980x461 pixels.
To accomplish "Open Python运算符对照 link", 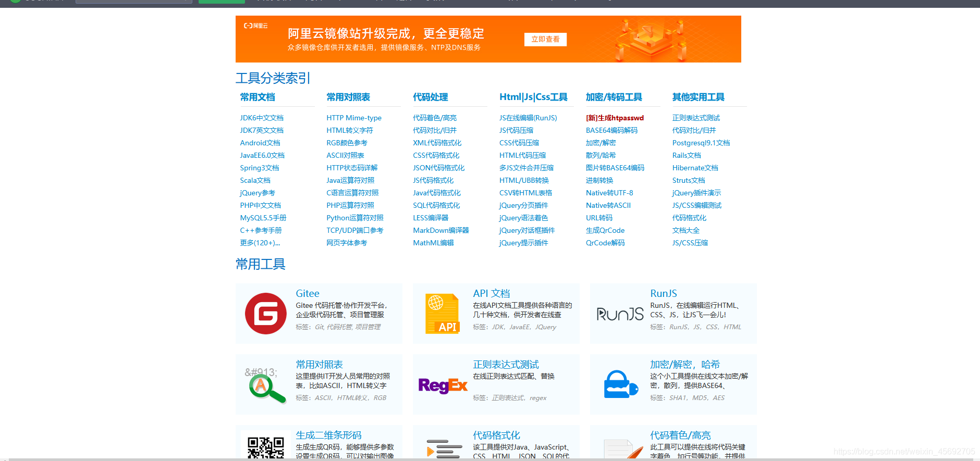I will (x=355, y=218).
